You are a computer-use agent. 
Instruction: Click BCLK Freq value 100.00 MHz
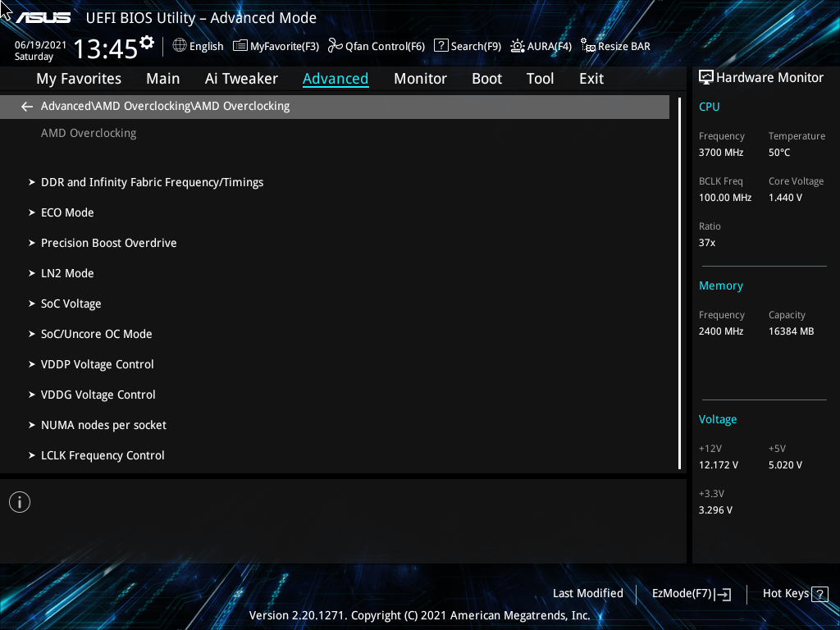click(725, 198)
